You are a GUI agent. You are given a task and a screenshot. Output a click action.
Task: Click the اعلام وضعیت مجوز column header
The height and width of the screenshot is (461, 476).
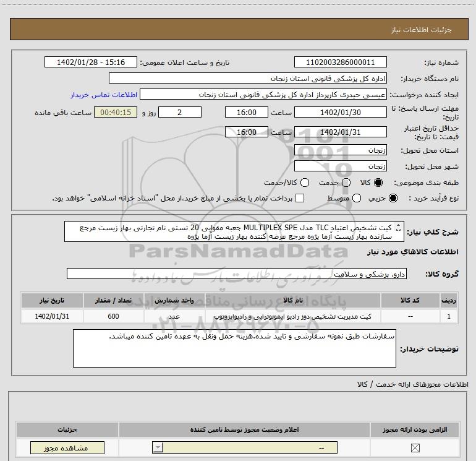point(244,429)
